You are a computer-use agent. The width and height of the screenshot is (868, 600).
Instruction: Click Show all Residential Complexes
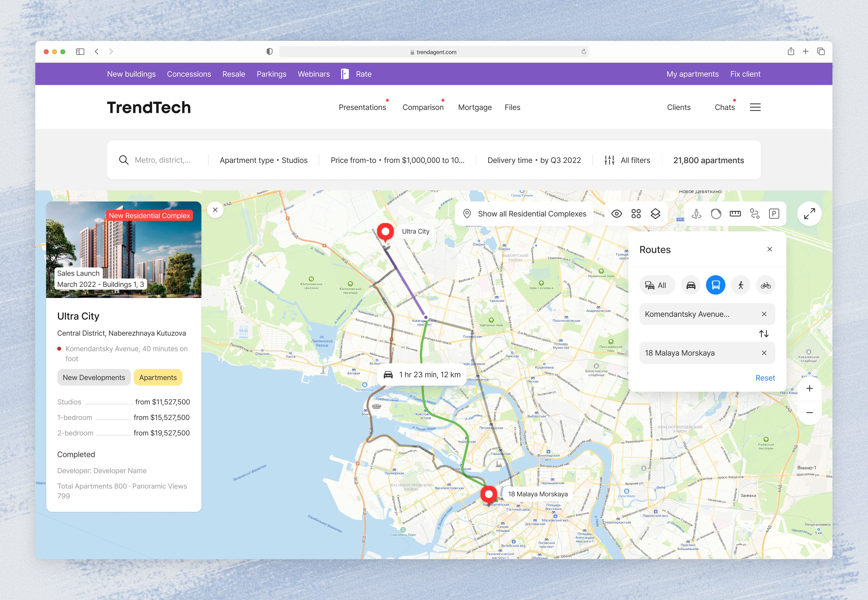pos(524,214)
